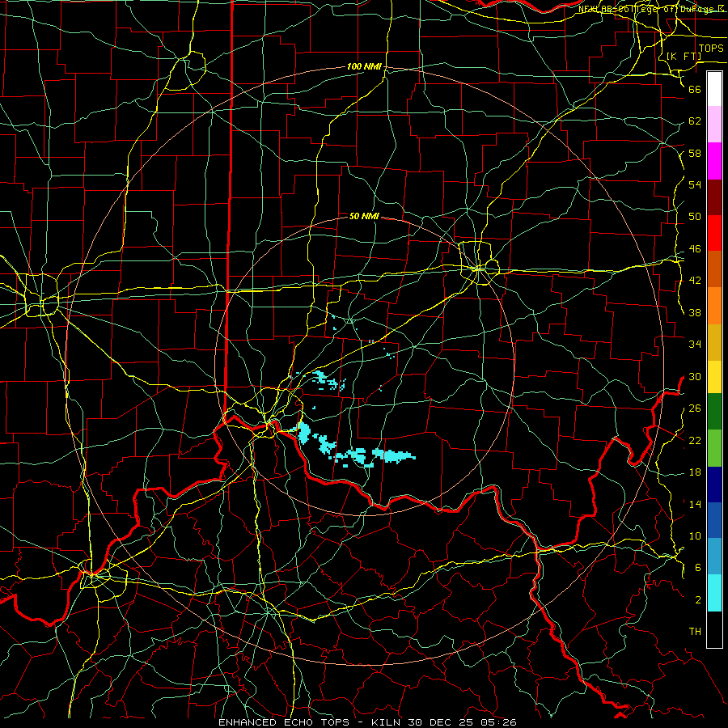Click the legend value "54"
The image size is (728, 728).
[x=695, y=184]
